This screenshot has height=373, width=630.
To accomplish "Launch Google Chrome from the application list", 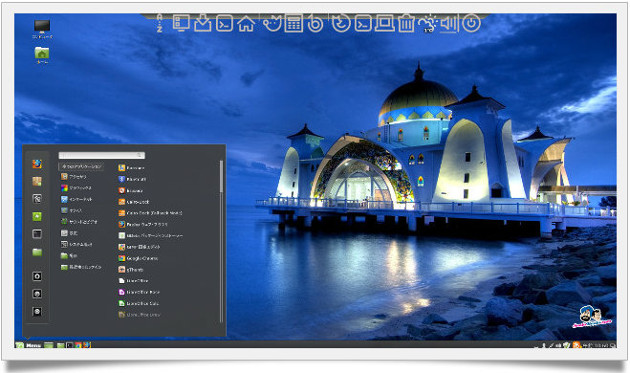I will (138, 258).
